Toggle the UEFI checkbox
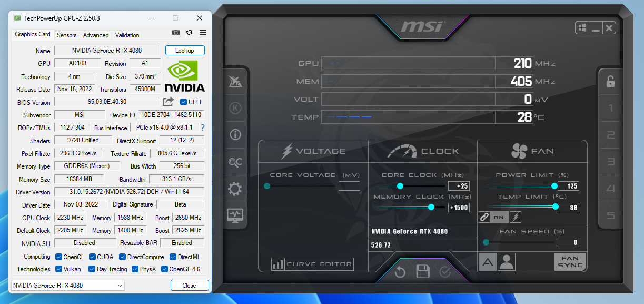The width and height of the screenshot is (644, 304). (x=183, y=102)
